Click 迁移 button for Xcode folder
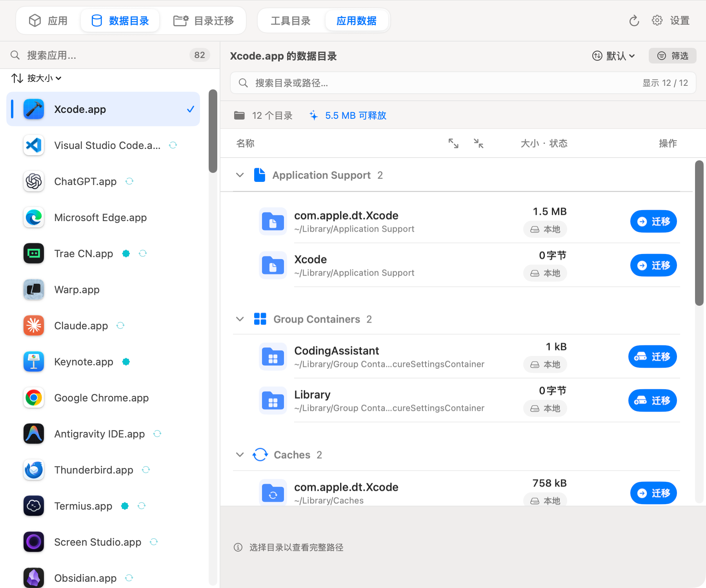This screenshot has height=588, width=706. (x=653, y=265)
